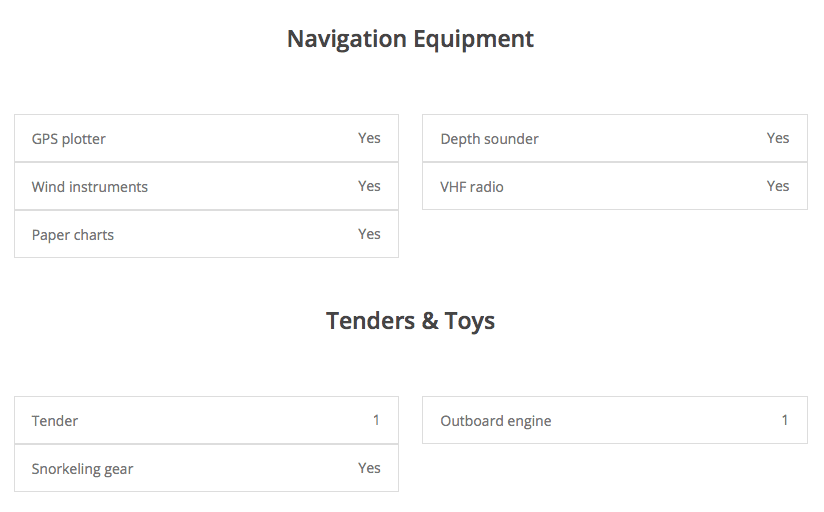824x512 pixels.
Task: Click the Yes value for Snorkeling gear
Action: click(369, 468)
